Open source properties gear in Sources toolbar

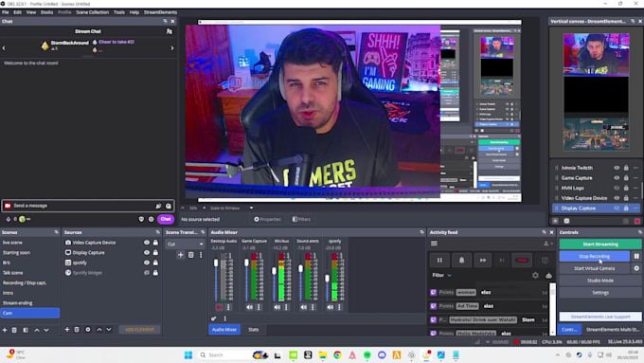coord(88,329)
